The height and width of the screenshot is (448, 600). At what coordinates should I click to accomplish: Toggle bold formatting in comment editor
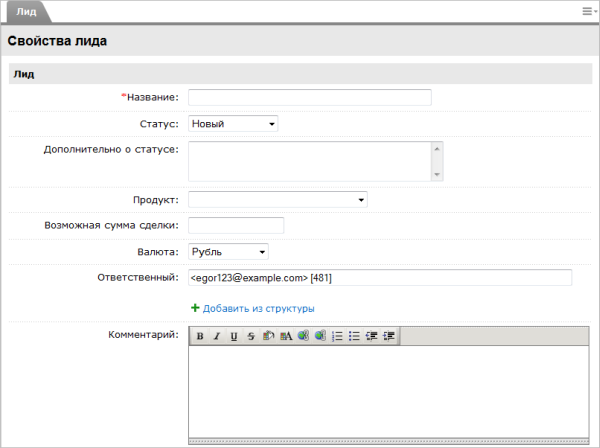coord(200,337)
